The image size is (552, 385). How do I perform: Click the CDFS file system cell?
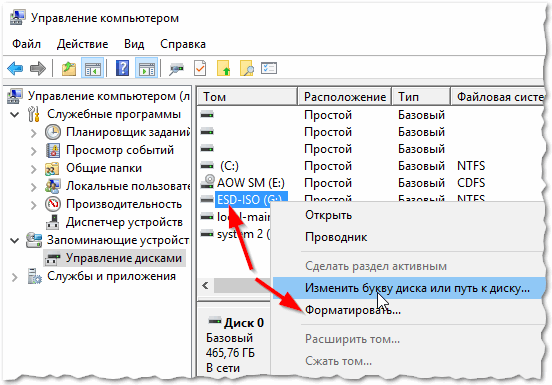point(471,183)
